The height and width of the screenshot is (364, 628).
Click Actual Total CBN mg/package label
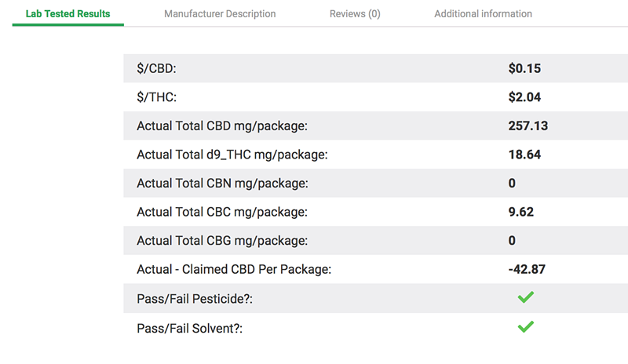[223, 184]
